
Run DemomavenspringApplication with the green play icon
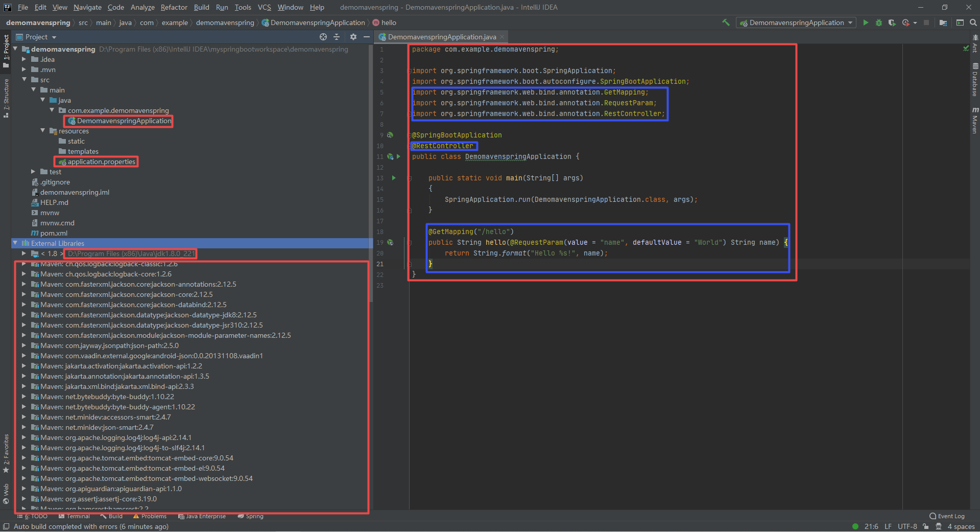[x=866, y=22]
